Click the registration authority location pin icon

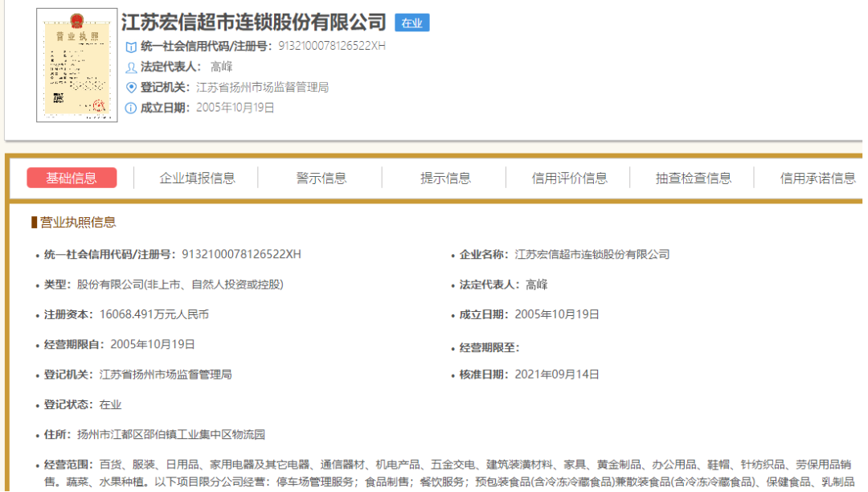coord(131,88)
